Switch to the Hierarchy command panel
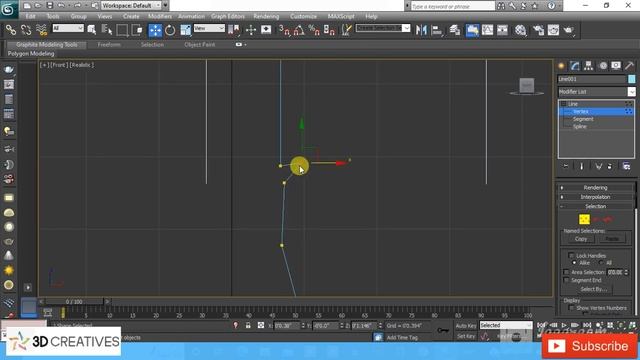Screen dimensions: 640x360 pos(588,66)
